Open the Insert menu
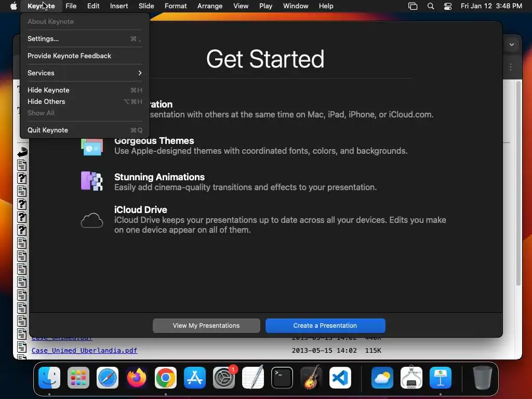The width and height of the screenshot is (532, 399). pos(119,6)
